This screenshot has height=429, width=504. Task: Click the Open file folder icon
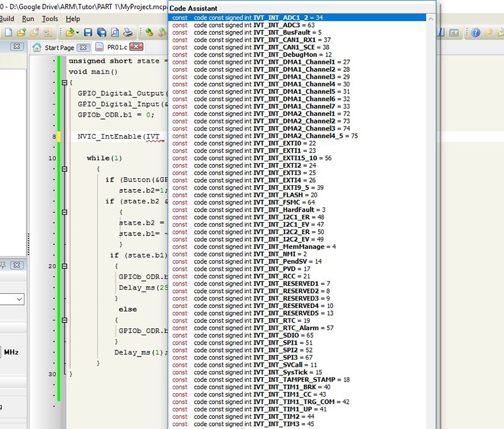pyautogui.click(x=69, y=33)
